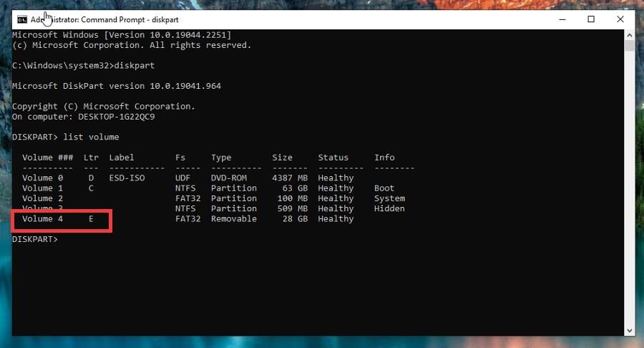This screenshot has width=644, height=348.
Task: Click drive letter 'C' of Volume 1
Action: (91, 188)
